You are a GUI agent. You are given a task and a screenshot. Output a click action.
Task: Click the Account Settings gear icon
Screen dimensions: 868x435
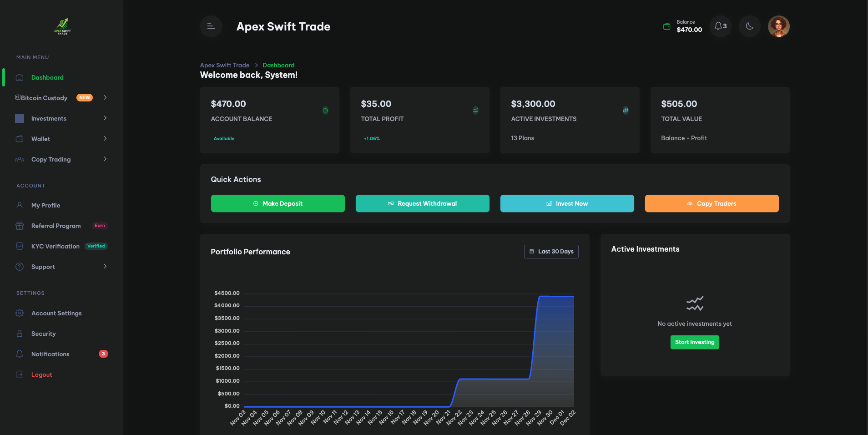coord(20,313)
